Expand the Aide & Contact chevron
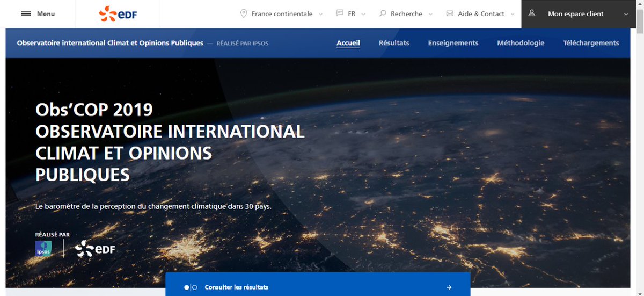The image size is (644, 296). point(513,15)
